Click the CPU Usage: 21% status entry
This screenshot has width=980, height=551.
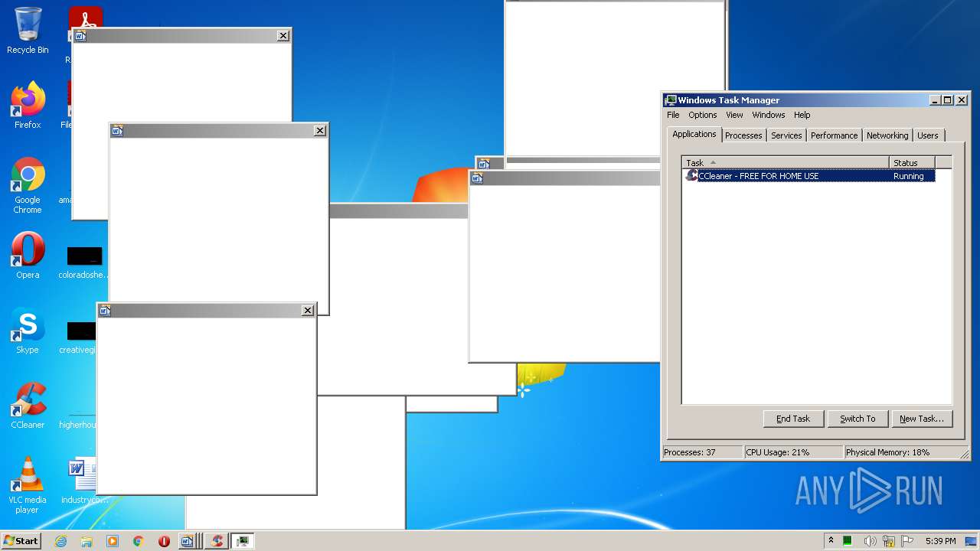(x=793, y=452)
